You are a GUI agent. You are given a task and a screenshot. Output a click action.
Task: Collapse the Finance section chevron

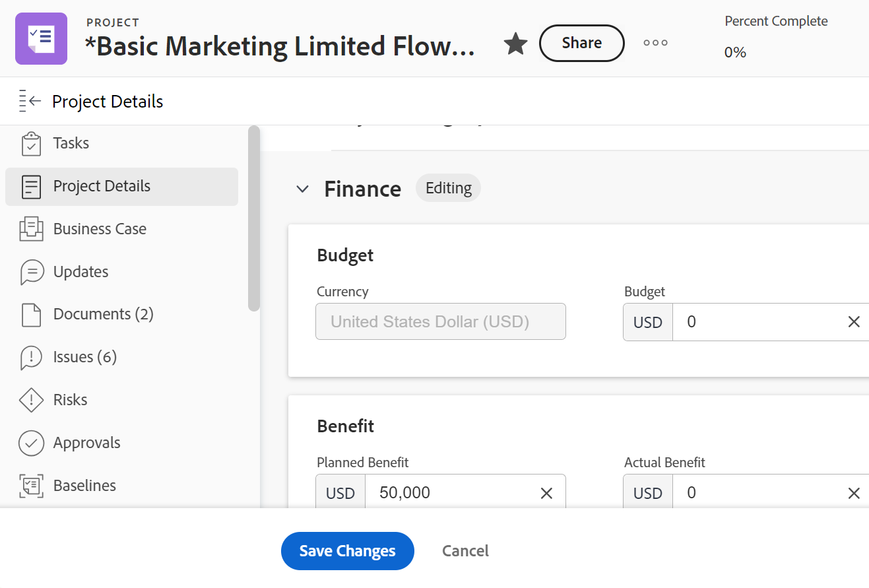tap(302, 189)
